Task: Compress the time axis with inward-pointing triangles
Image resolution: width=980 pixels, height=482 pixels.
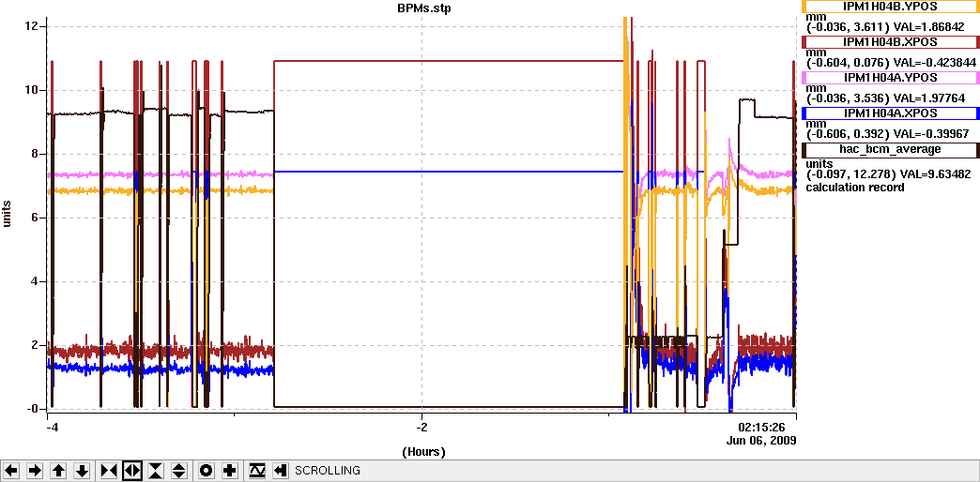Action: (109, 470)
